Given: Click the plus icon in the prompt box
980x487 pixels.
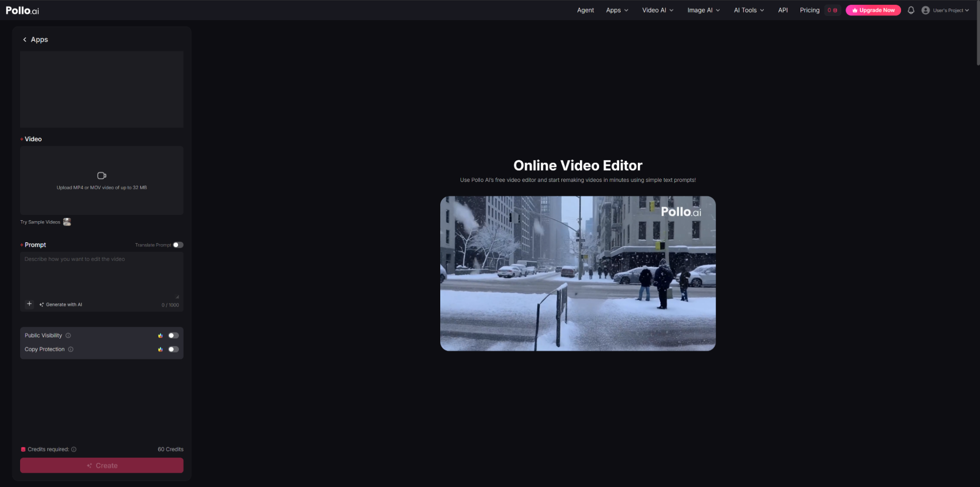Looking at the screenshot, I should pos(29,304).
